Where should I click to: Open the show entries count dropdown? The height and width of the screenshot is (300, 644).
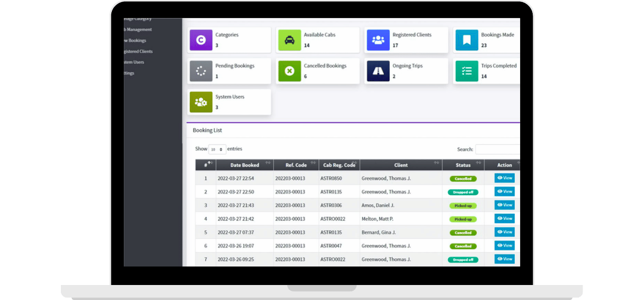[x=217, y=149]
